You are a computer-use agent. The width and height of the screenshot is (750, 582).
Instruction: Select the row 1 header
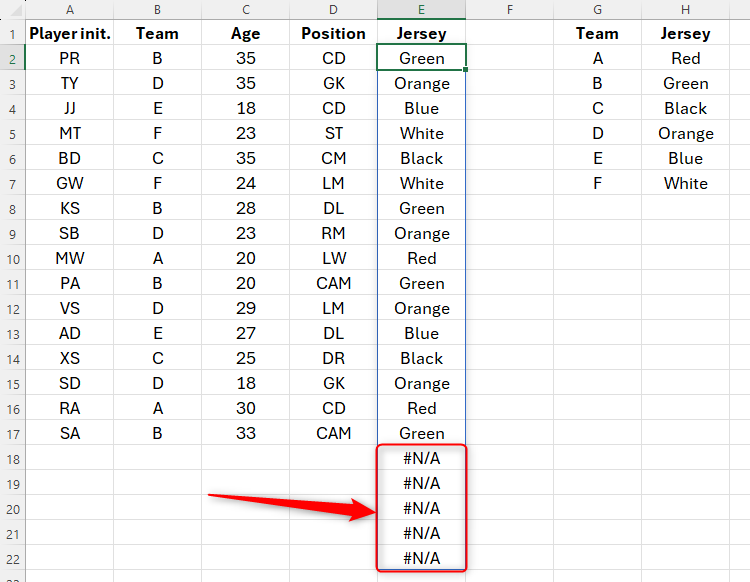[12, 33]
